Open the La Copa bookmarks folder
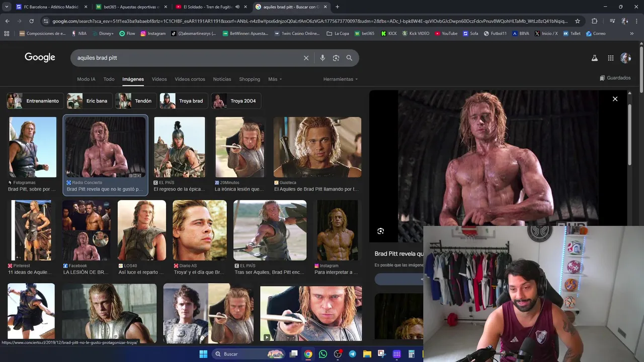 pyautogui.click(x=338, y=34)
